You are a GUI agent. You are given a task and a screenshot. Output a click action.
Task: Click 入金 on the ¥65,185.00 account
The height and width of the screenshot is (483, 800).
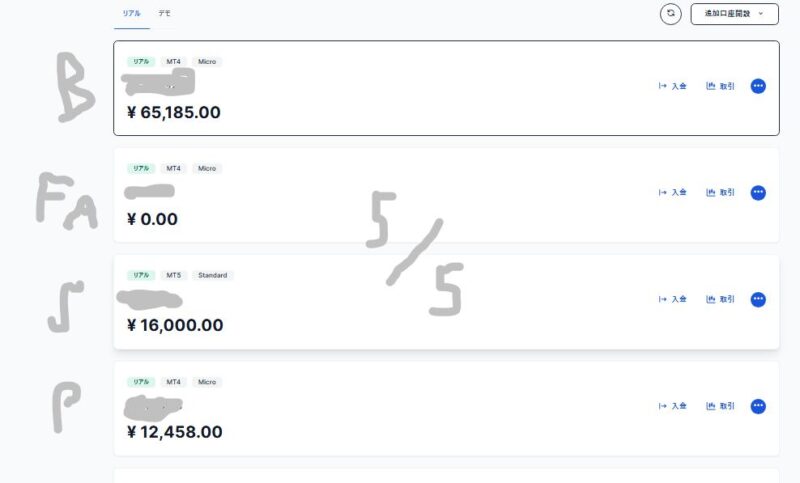pyautogui.click(x=672, y=86)
